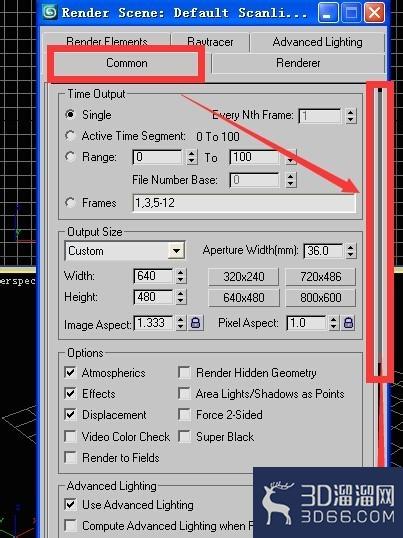Enable Render to Fields

pyautogui.click(x=70, y=458)
